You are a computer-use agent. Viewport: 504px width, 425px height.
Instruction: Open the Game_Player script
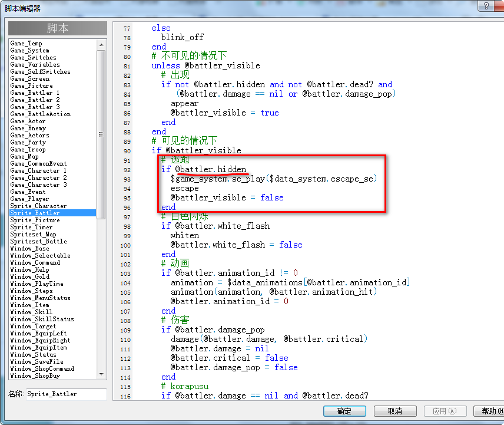pyautogui.click(x=29, y=199)
